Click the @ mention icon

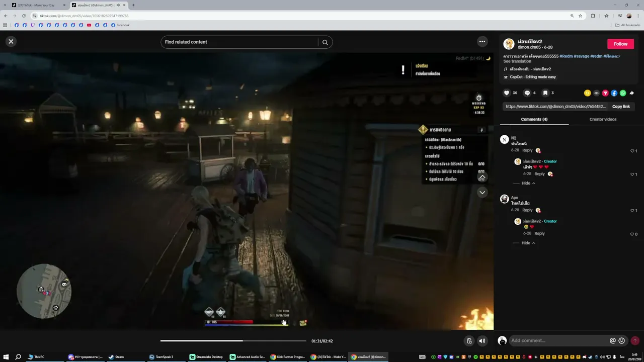(613, 341)
